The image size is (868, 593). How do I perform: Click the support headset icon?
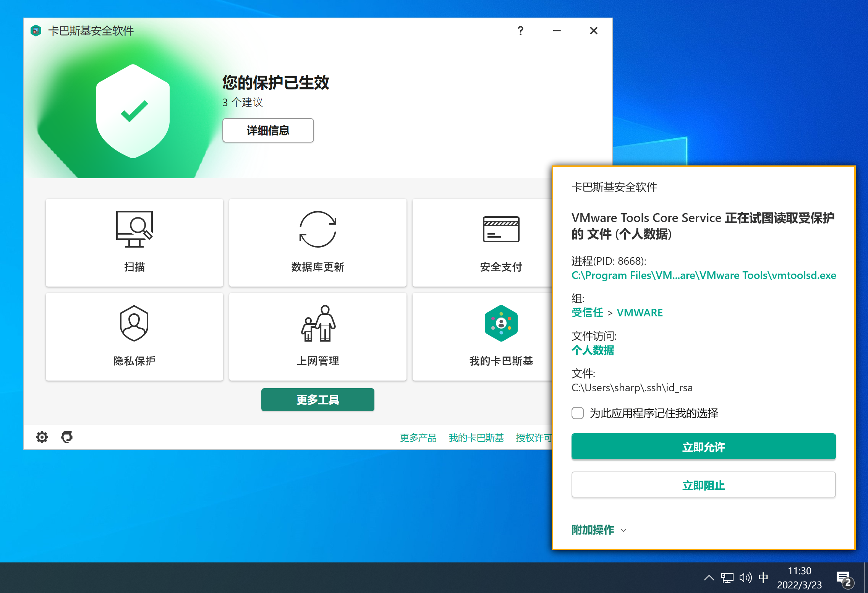(x=67, y=437)
